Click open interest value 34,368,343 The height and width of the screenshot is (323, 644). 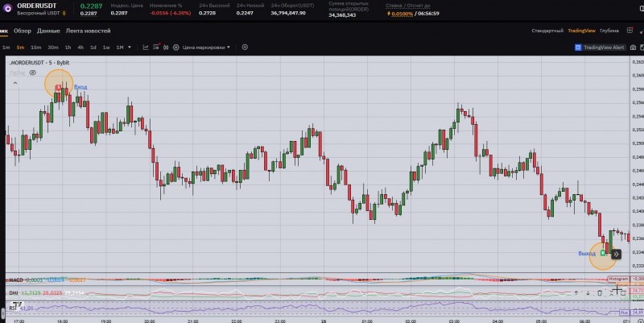342,15
